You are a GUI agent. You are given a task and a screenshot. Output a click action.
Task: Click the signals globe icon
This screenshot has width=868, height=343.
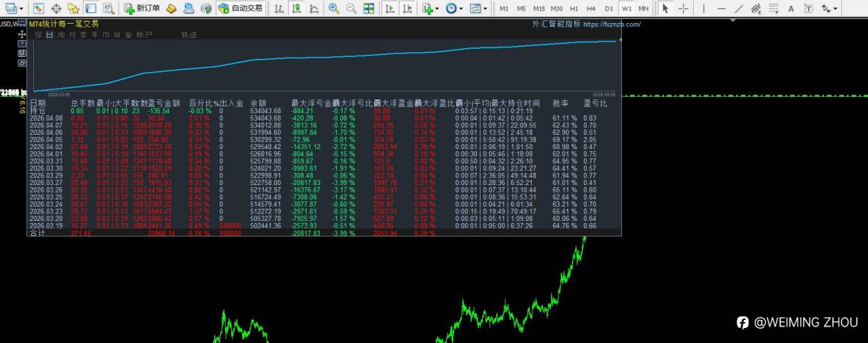207,8
